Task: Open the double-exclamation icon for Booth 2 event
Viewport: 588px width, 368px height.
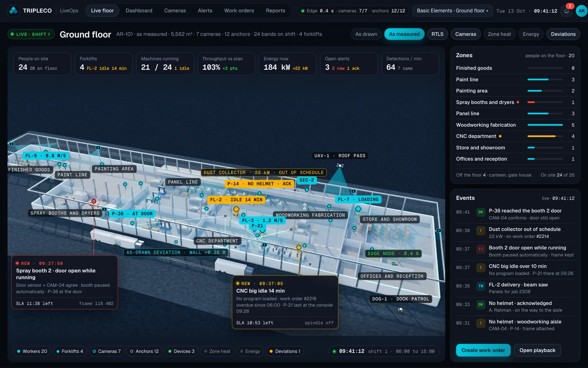Action: tap(480, 249)
